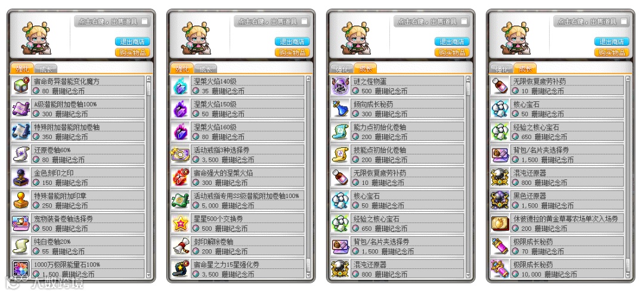Click scrollbar down arrow in leftmost shop list
The width and height of the screenshot is (644, 294).
(148, 275)
